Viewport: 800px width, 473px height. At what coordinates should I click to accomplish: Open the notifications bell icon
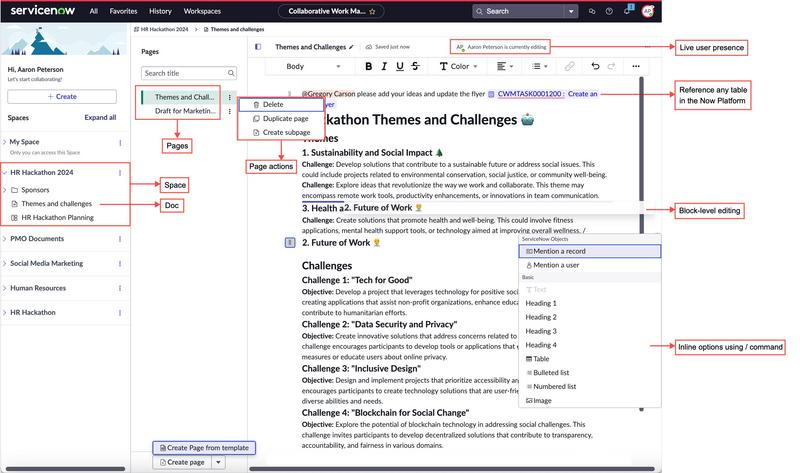[627, 11]
